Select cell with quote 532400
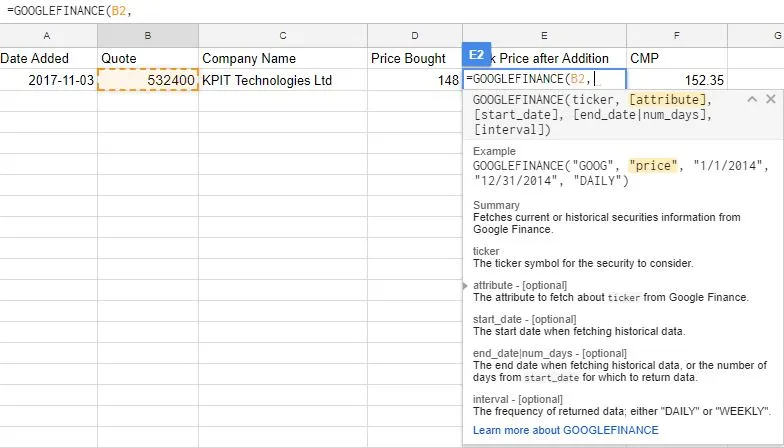 [x=148, y=80]
